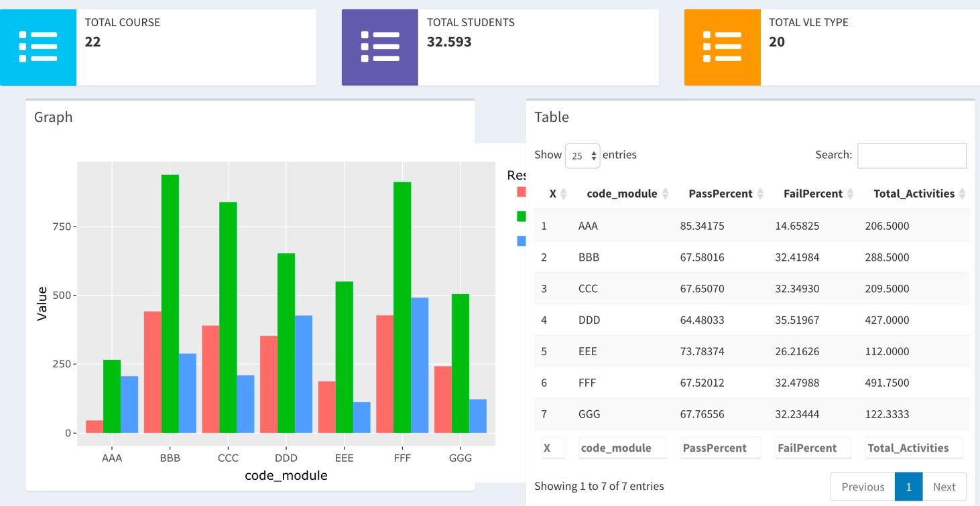Click the FailPercent filter field below table

tap(812, 448)
